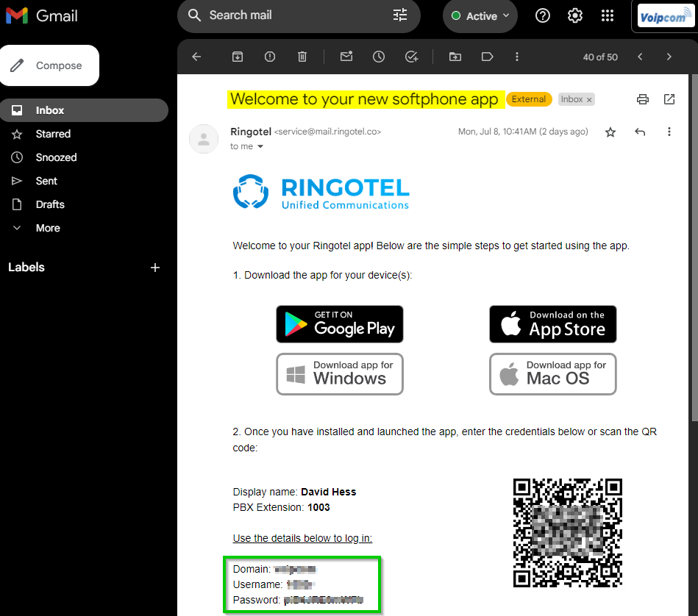Click the Ringotel logo in email
The width and height of the screenshot is (698, 616).
pos(321,192)
